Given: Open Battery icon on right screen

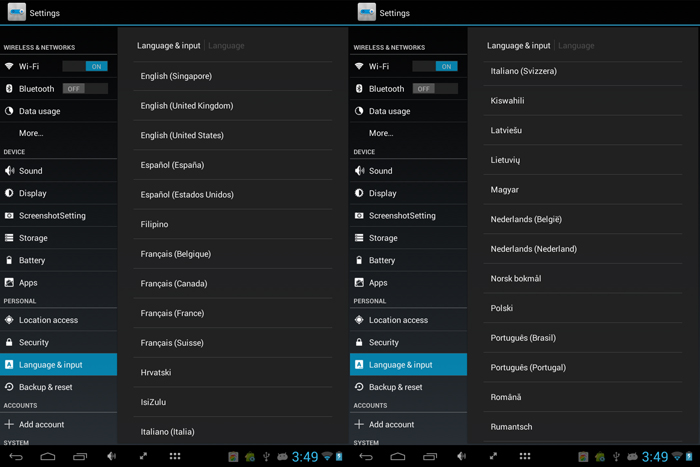Looking at the screenshot, I should (x=359, y=260).
